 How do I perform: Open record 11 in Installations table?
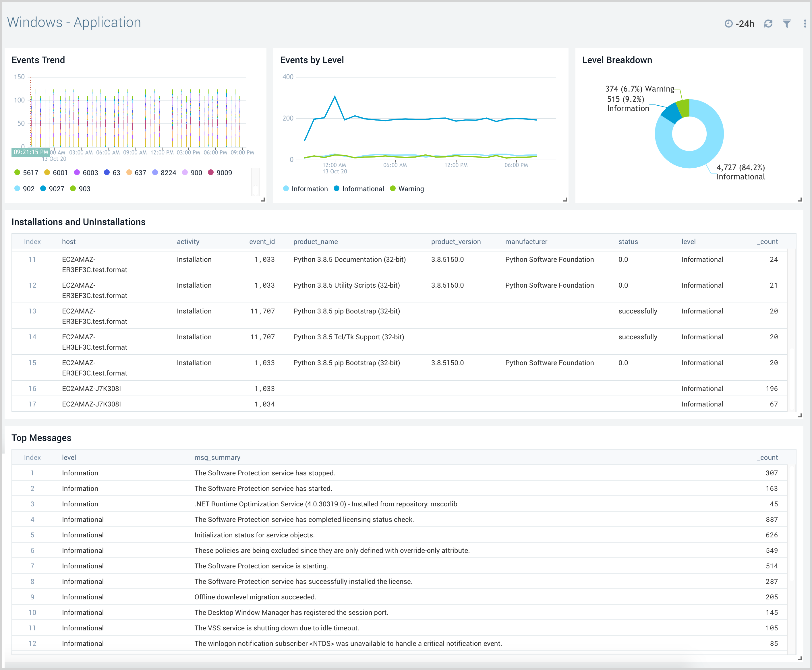point(32,259)
